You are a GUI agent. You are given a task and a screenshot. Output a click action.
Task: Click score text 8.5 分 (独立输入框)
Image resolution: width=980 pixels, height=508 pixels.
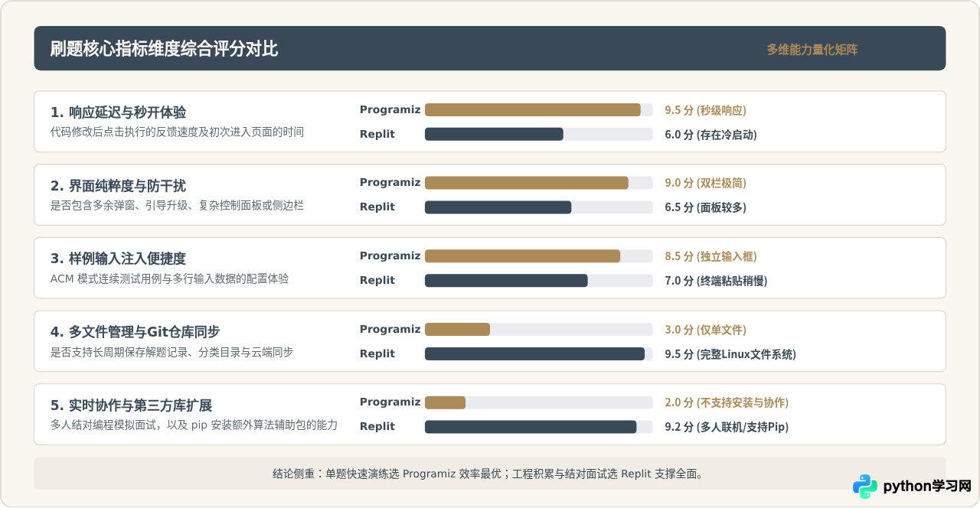(x=710, y=256)
